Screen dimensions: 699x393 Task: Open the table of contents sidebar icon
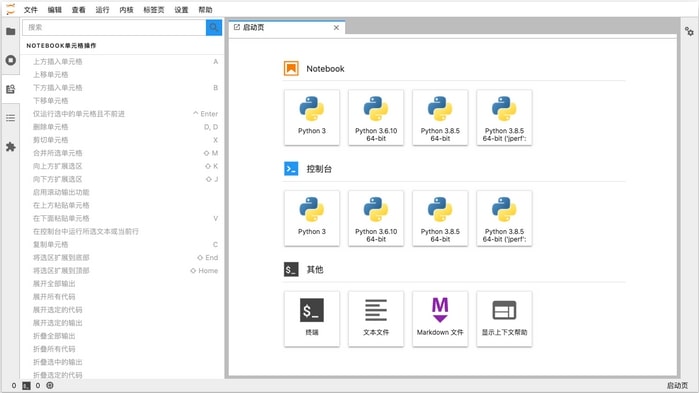(11, 118)
